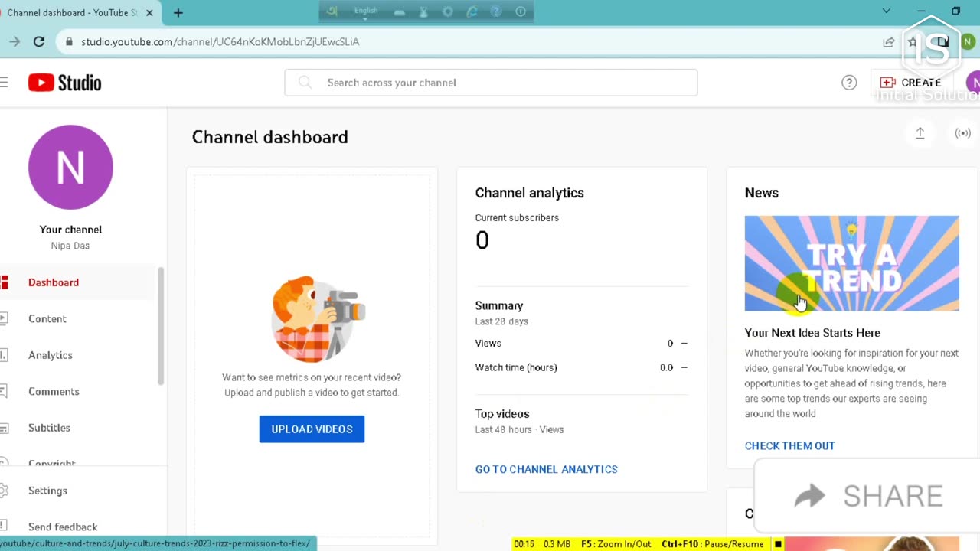Image resolution: width=980 pixels, height=551 pixels.
Task: Open the tab search chevron dropdown
Action: [x=886, y=11]
